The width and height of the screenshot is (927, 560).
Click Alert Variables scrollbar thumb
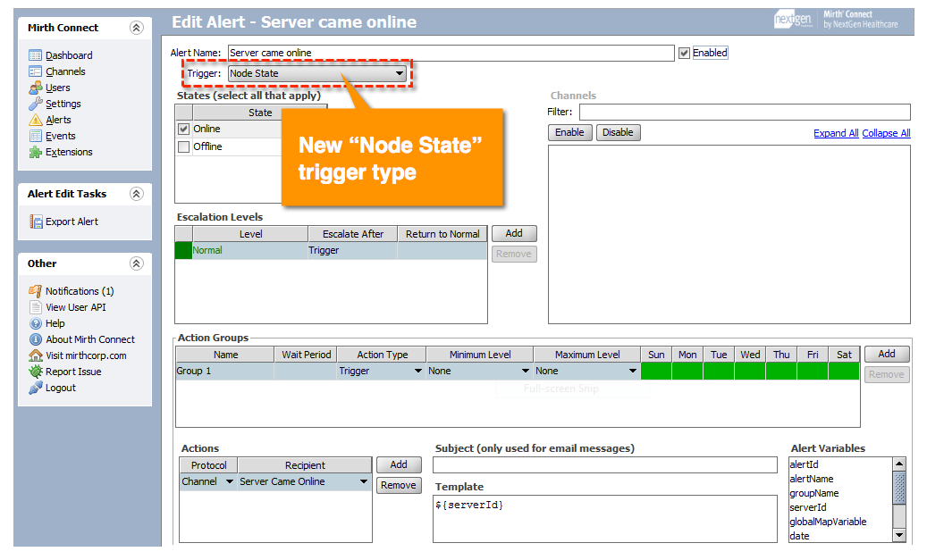pyautogui.click(x=899, y=488)
